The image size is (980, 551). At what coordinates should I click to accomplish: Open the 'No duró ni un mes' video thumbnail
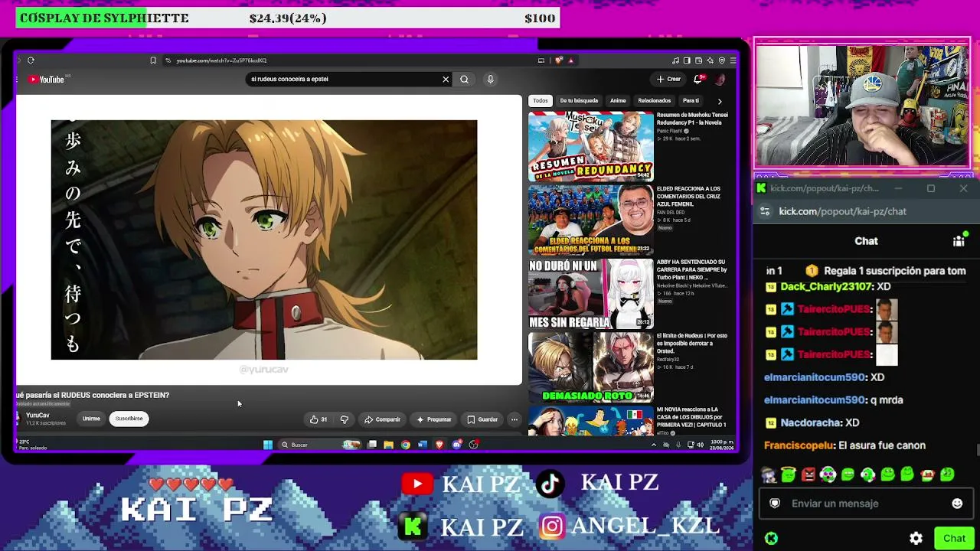pos(591,293)
